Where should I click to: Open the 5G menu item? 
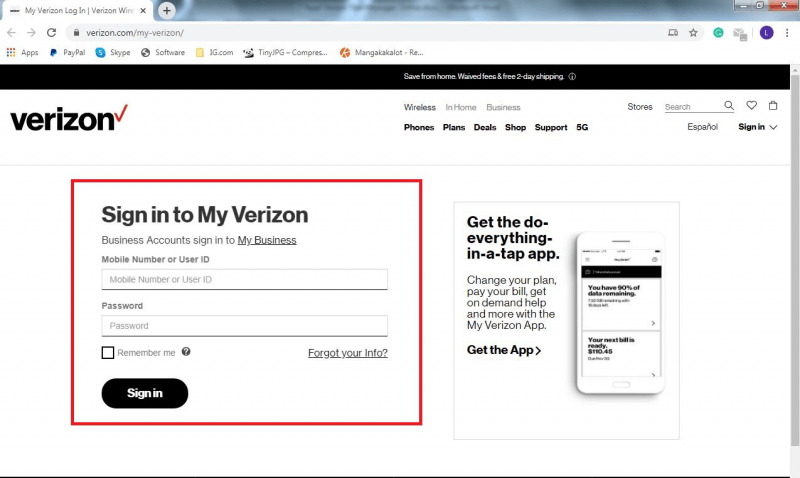coord(582,127)
